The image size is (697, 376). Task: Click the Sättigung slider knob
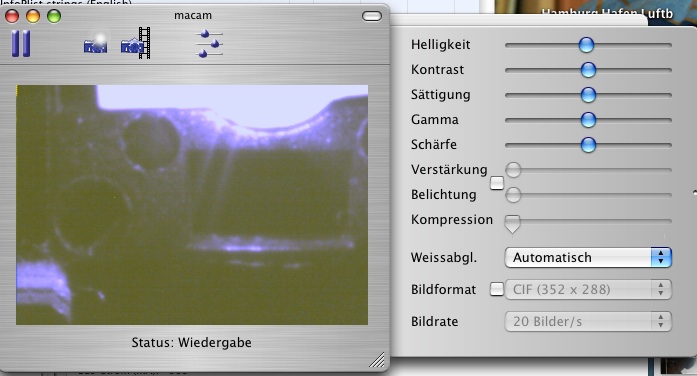[x=588, y=95]
